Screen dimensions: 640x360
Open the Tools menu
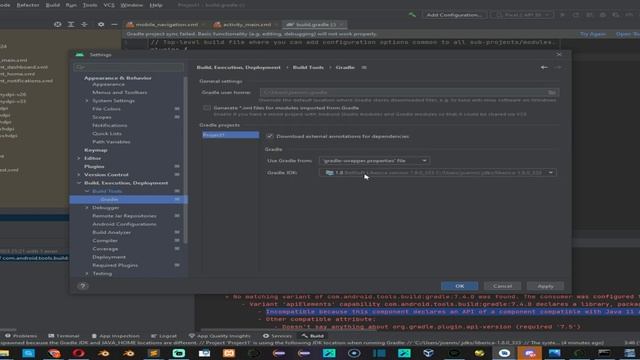[90, 5]
